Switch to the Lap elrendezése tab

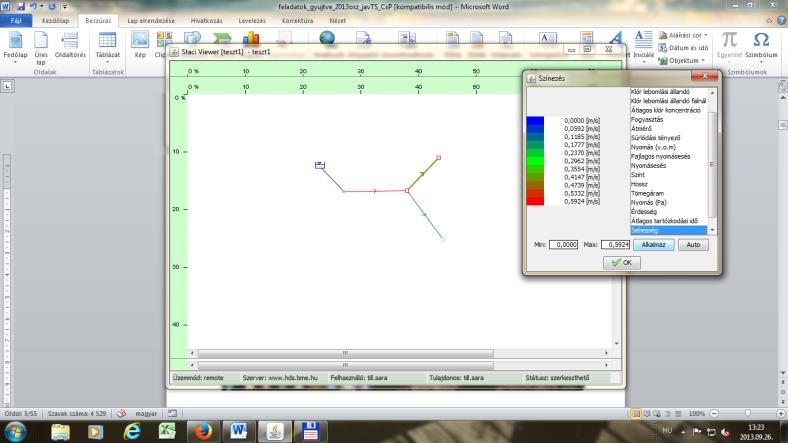coord(151,21)
